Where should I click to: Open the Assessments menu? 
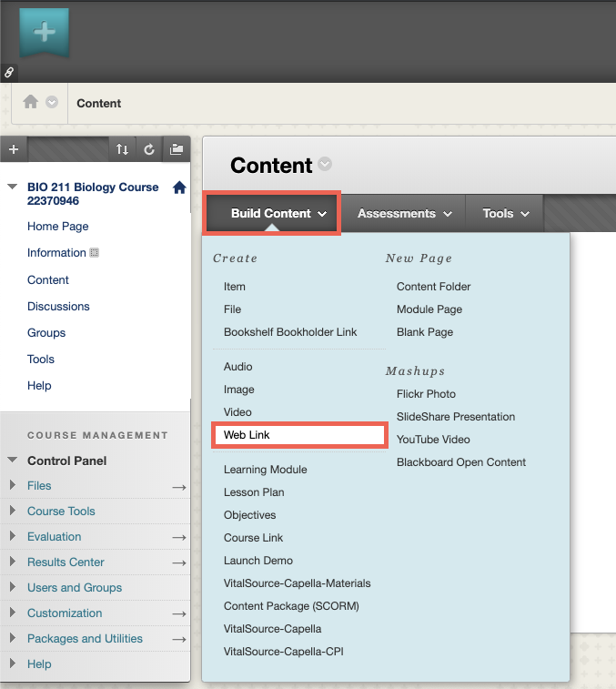coord(404,214)
